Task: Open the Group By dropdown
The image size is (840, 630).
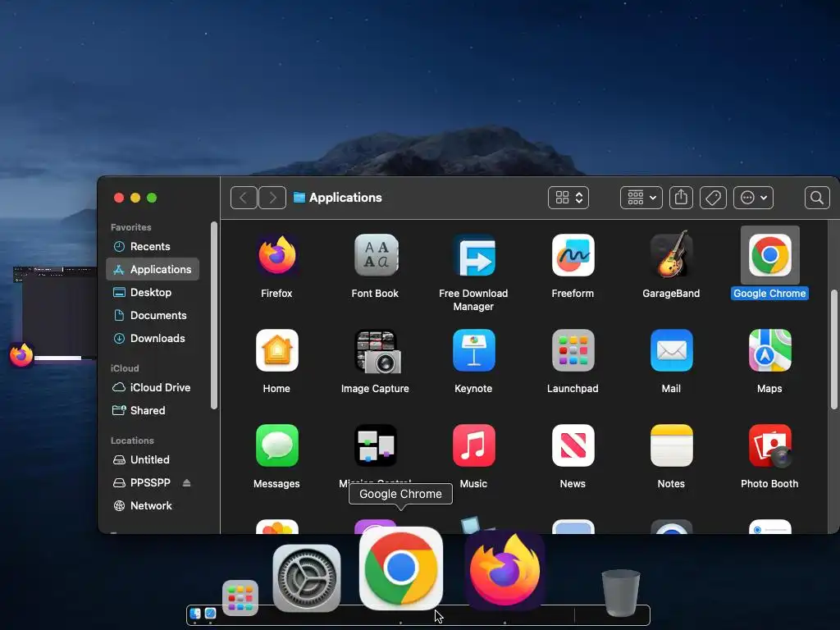Action: point(641,198)
